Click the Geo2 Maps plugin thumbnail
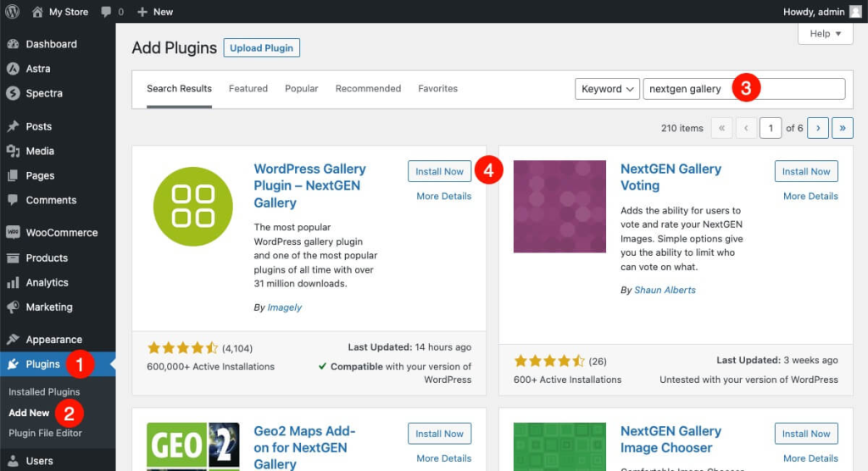Screen dimensions: 868x471 pyautogui.click(x=192, y=446)
